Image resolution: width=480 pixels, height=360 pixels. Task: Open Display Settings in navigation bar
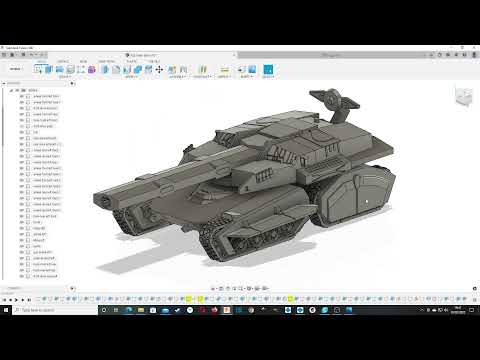(250, 288)
